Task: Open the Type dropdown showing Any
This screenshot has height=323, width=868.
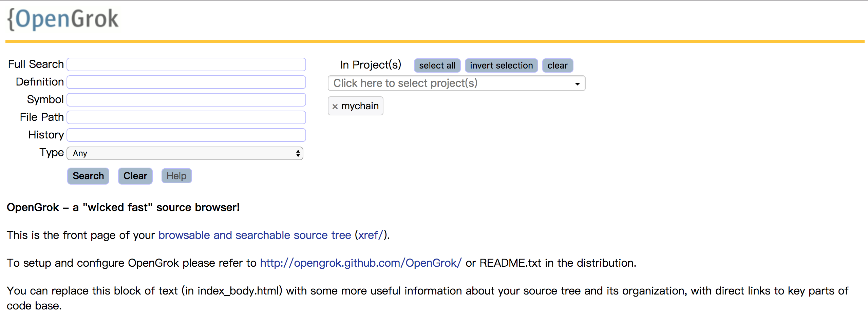Action: [x=185, y=153]
